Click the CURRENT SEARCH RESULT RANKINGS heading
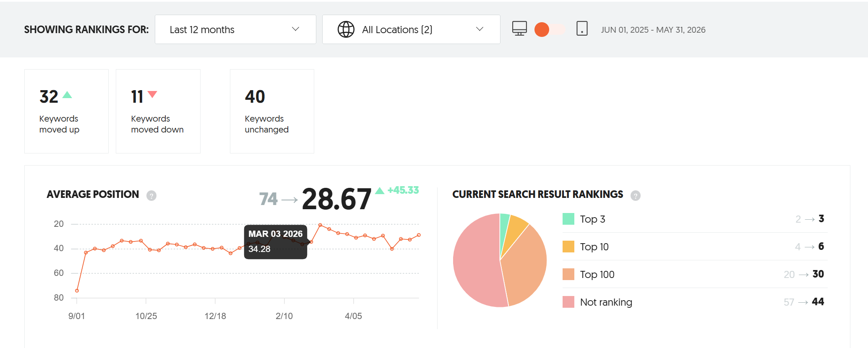Image resolution: width=868 pixels, height=348 pixels. click(x=538, y=195)
